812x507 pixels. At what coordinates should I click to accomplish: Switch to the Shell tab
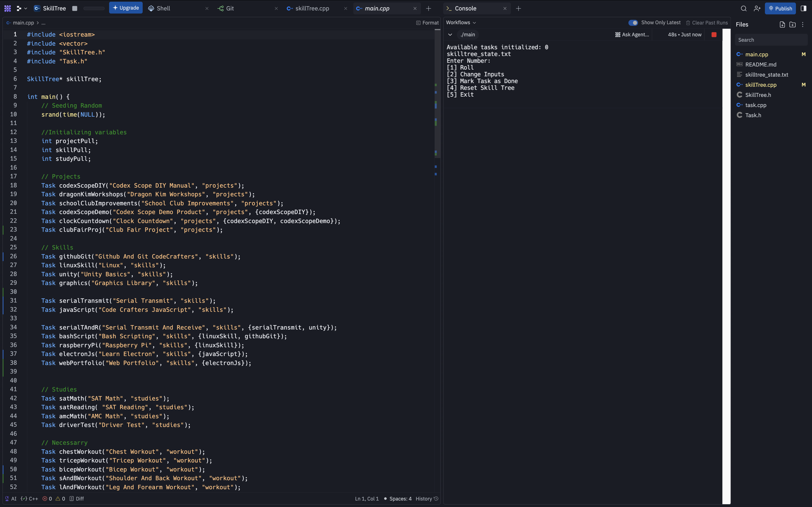click(x=164, y=8)
